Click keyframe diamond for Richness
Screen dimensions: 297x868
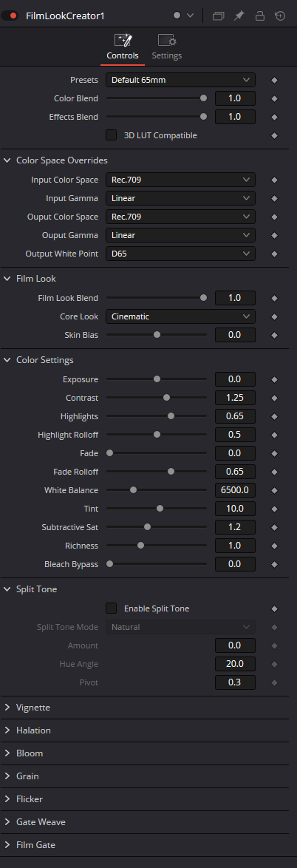(x=274, y=545)
